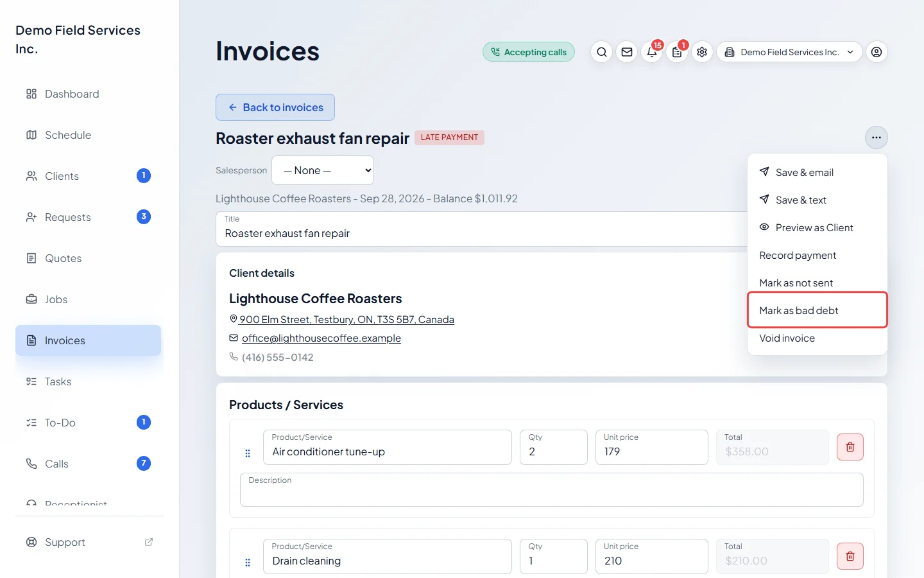The image size is (924, 578).
Task: Open notifications bell with 15 badge
Action: click(x=652, y=52)
